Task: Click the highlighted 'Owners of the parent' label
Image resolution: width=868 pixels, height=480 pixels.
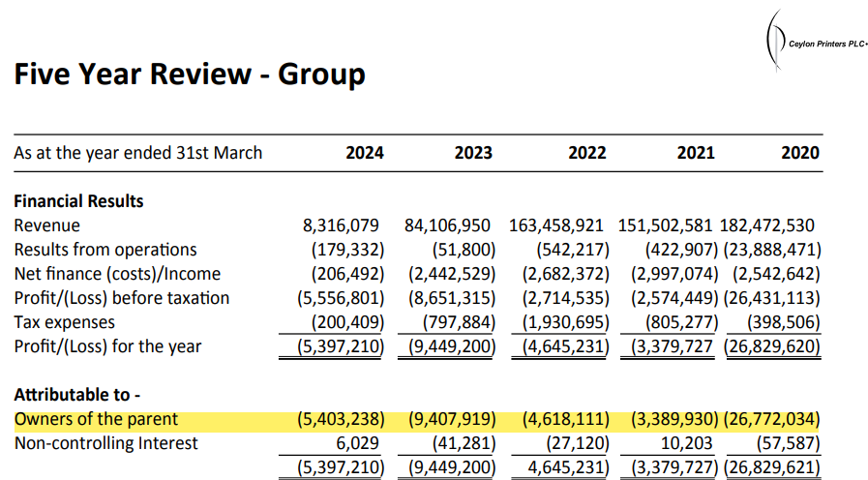Action: (x=97, y=419)
